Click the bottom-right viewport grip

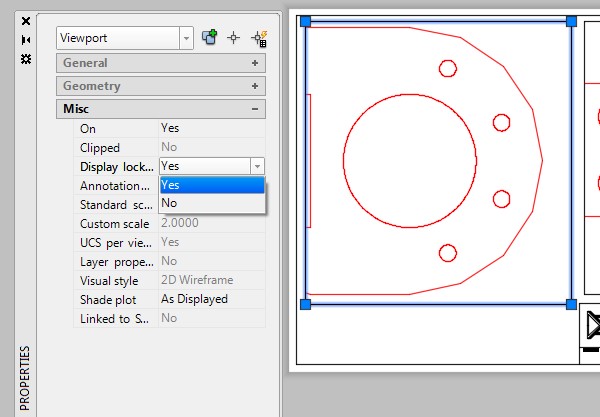(571, 304)
